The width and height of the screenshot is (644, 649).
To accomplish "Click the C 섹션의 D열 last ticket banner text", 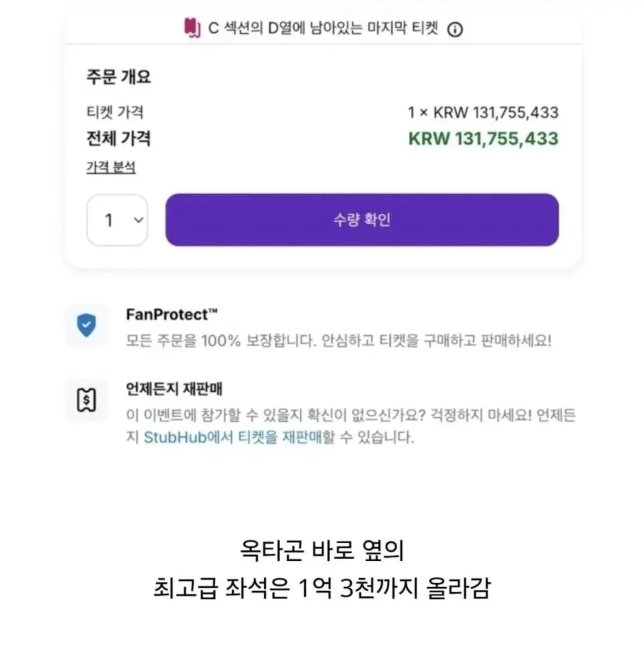I will [323, 28].
